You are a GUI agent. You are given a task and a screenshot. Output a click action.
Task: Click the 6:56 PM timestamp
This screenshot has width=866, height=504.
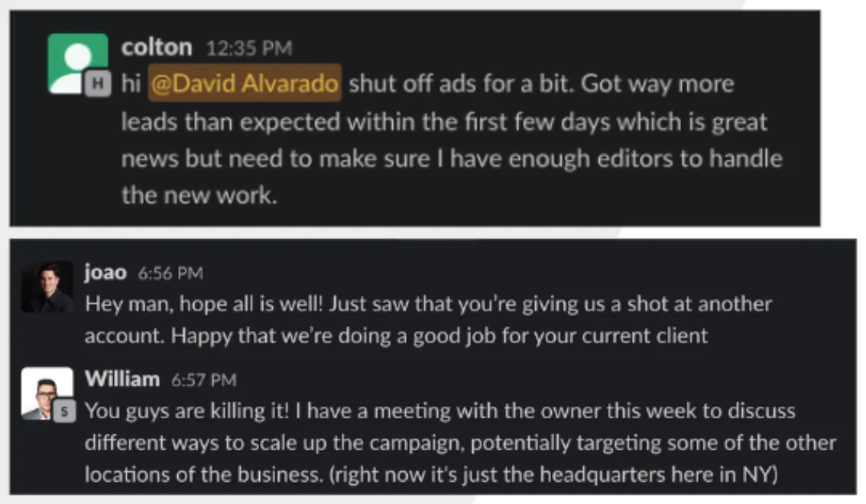pos(170,273)
